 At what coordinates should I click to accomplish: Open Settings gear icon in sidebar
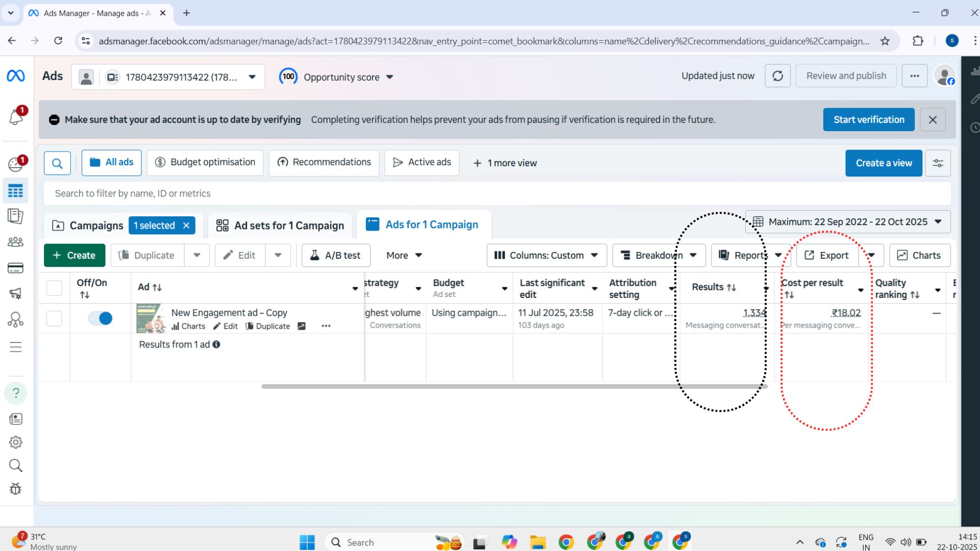coord(15,442)
